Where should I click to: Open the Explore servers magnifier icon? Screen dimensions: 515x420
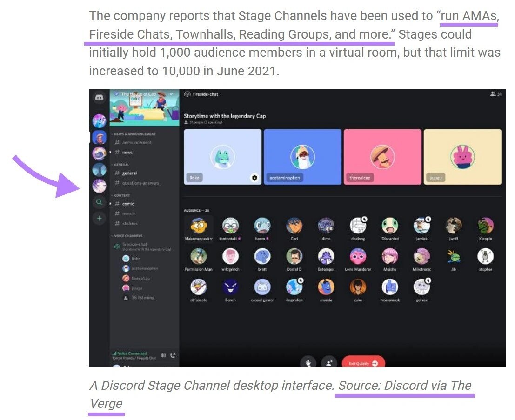pyautogui.click(x=99, y=202)
